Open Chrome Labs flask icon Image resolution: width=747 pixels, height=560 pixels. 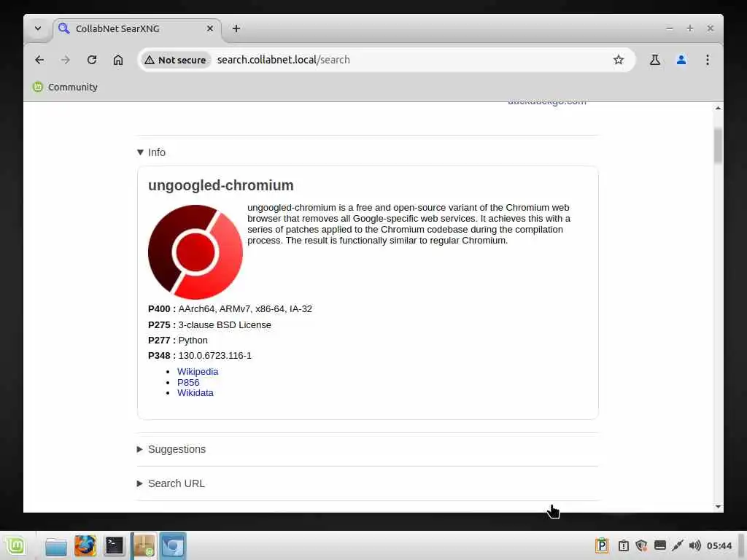point(655,60)
